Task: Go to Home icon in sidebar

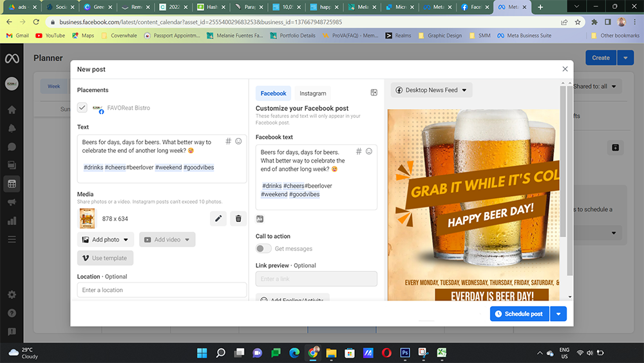Action: point(12,110)
